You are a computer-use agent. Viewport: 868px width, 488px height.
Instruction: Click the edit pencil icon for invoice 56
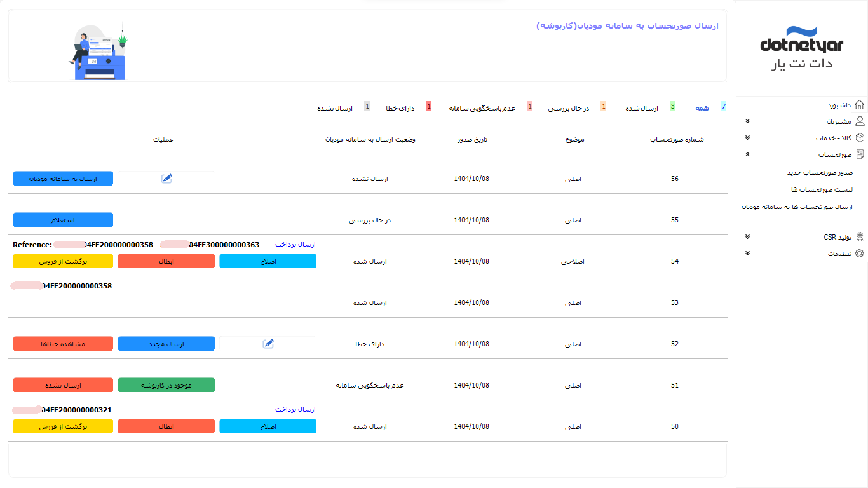pos(166,179)
